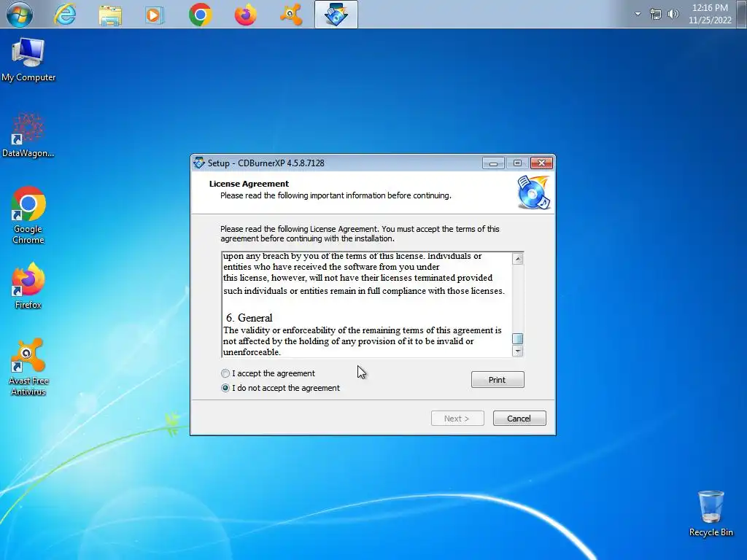Image resolution: width=747 pixels, height=560 pixels.
Task: Click the setup window title bar icon
Action: tap(199, 163)
